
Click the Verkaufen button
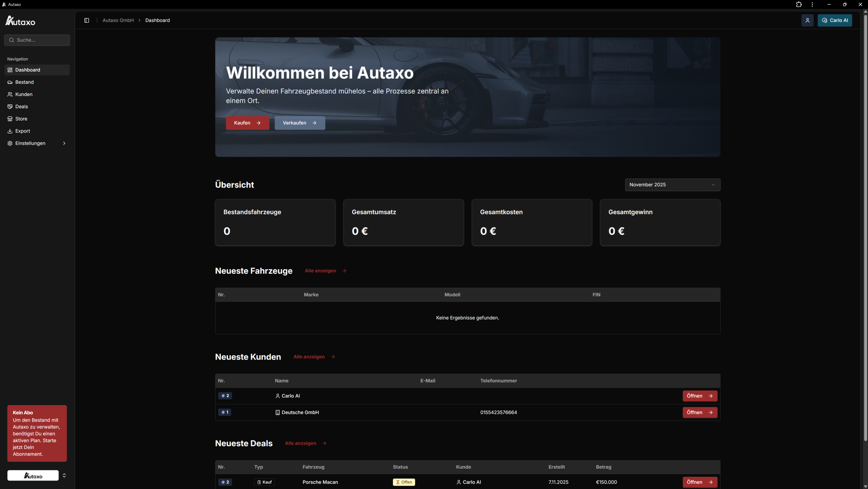coord(300,123)
